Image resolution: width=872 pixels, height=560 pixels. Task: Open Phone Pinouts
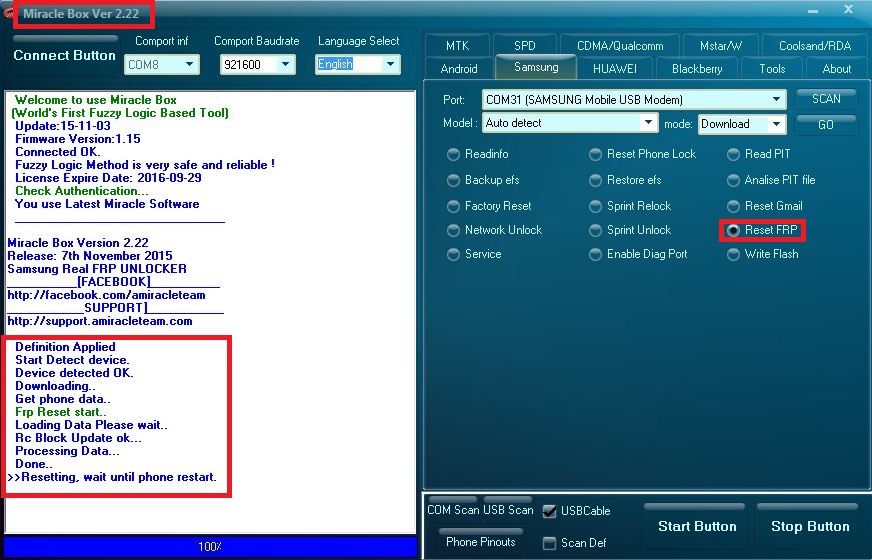click(480, 541)
